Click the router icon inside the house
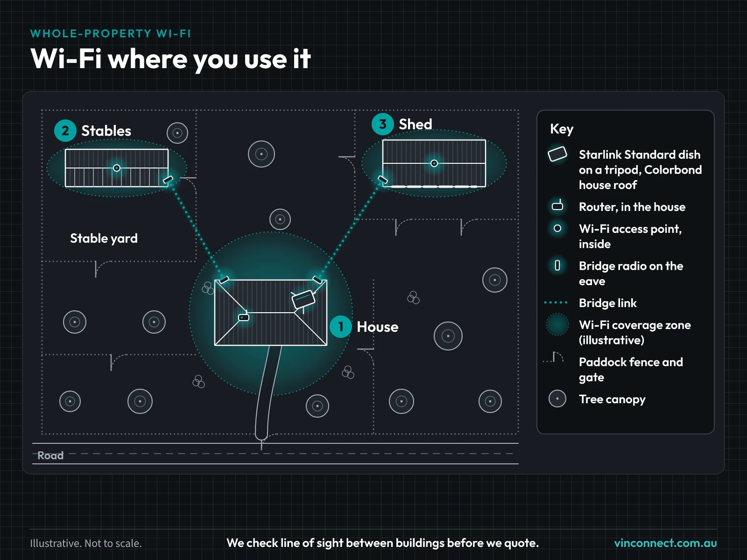747x560 pixels. click(244, 317)
